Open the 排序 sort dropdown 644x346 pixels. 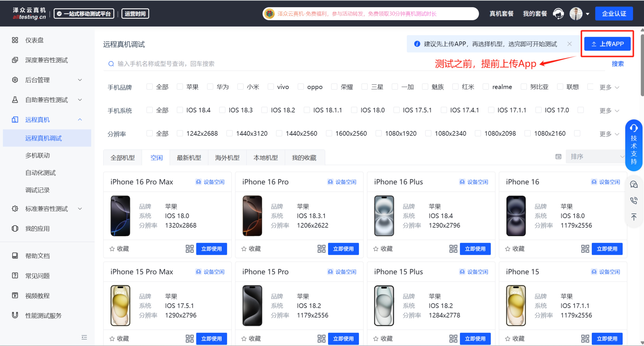pyautogui.click(x=596, y=157)
